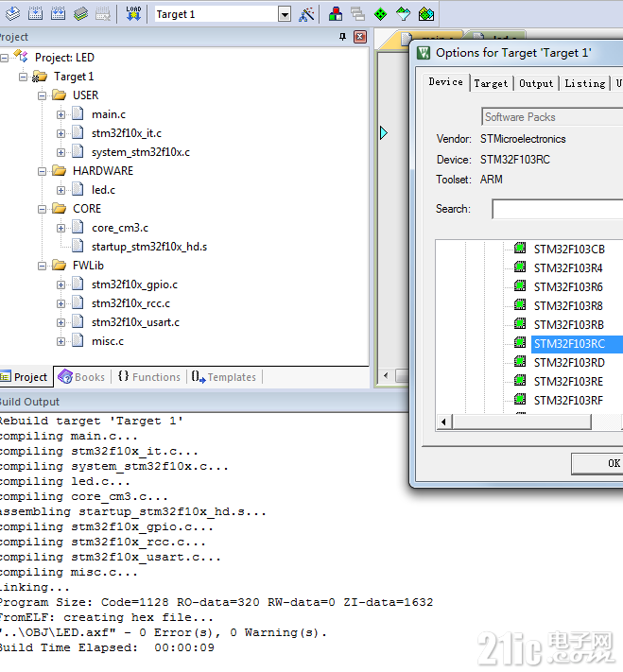This screenshot has height=672, width=623.
Task: Collapse the Project: LED root node
Action: point(5,58)
